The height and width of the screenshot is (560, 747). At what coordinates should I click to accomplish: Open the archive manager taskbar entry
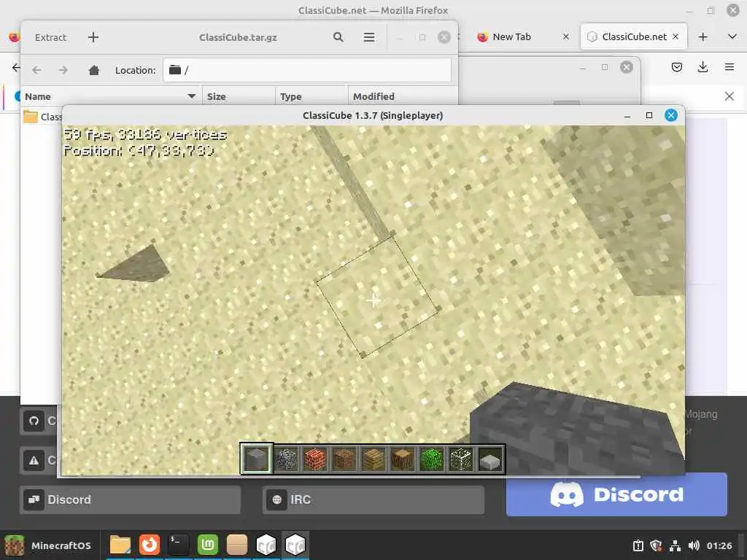click(237, 545)
